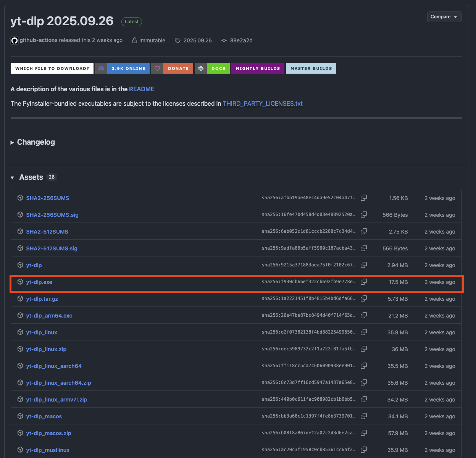
Task: Copy SHA256 hash for yt-dlp_linux_armv7l.zip
Action: point(364,399)
